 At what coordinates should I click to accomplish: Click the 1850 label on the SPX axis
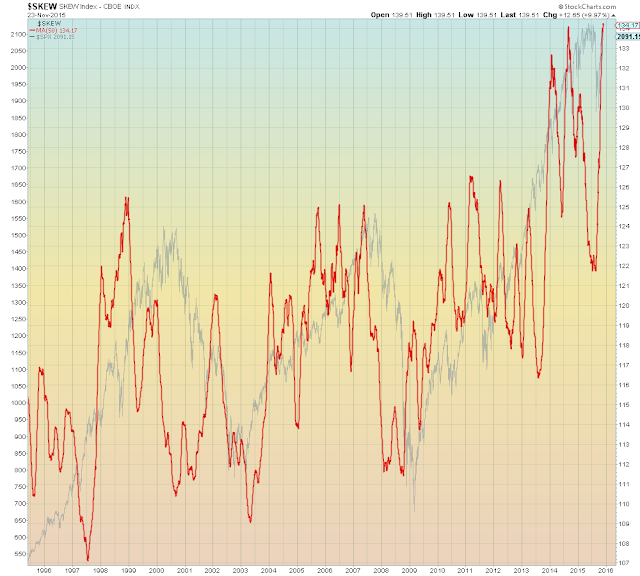(18, 118)
